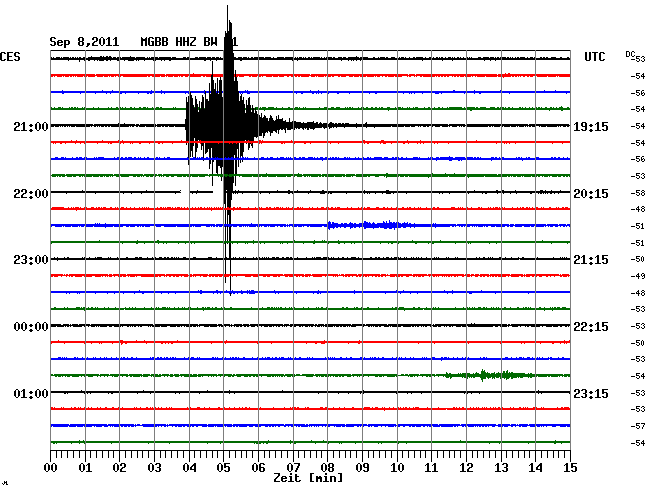Click the 13 minute tick label
This screenshot has height=494, width=650.
pos(501,468)
